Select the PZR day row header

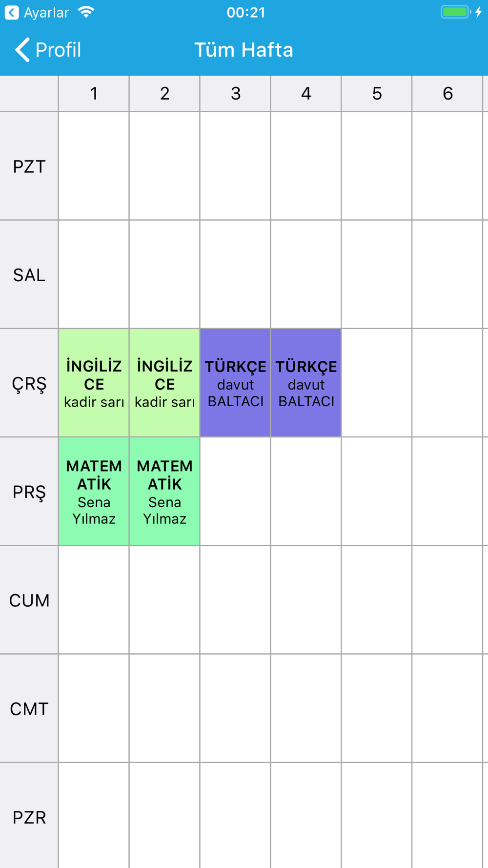point(29,816)
